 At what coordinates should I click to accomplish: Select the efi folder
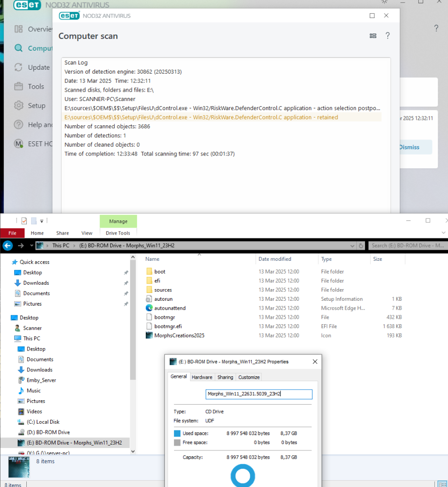[157, 281]
